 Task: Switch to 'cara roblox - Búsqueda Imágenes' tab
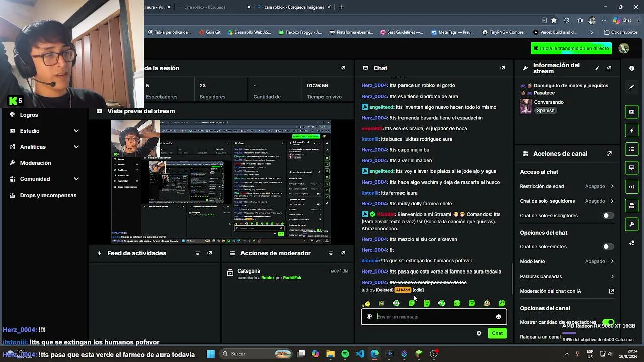click(x=294, y=7)
